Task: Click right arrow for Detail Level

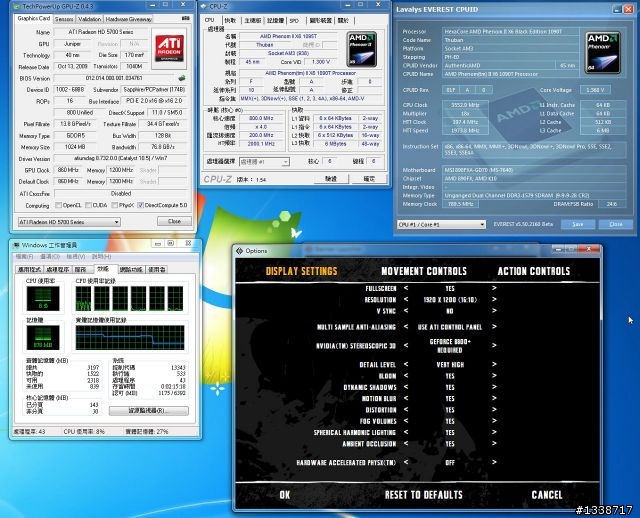Action: point(494,364)
